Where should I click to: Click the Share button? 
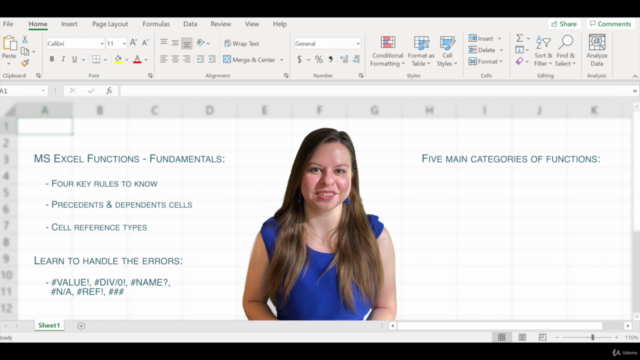click(x=564, y=24)
